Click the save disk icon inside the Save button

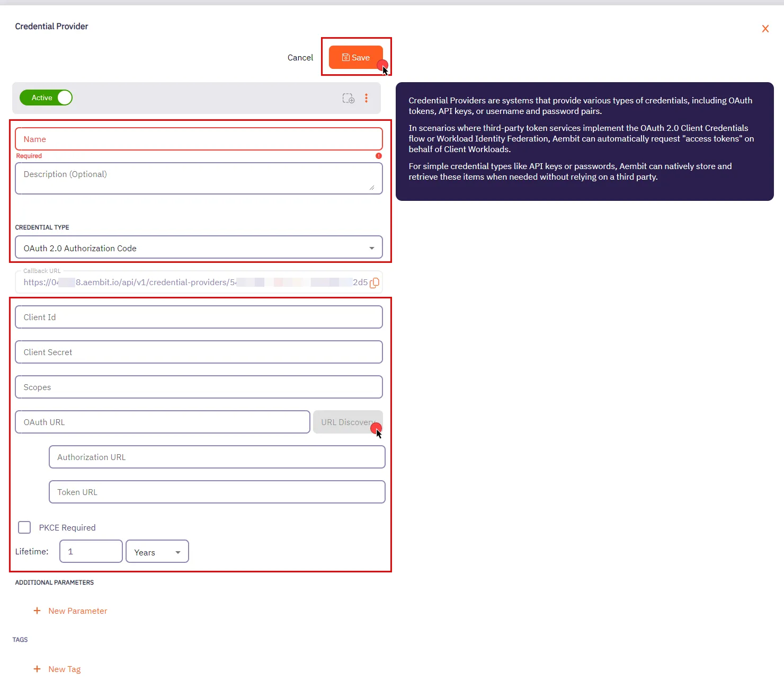(346, 57)
